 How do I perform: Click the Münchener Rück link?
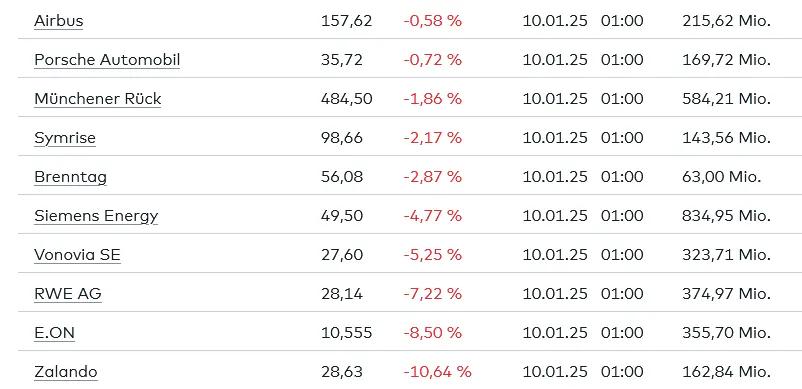tap(98, 99)
